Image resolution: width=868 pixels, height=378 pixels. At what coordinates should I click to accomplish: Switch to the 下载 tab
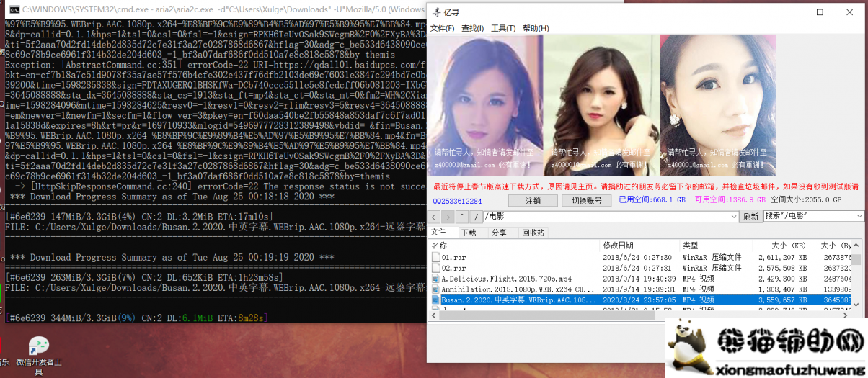tap(469, 233)
